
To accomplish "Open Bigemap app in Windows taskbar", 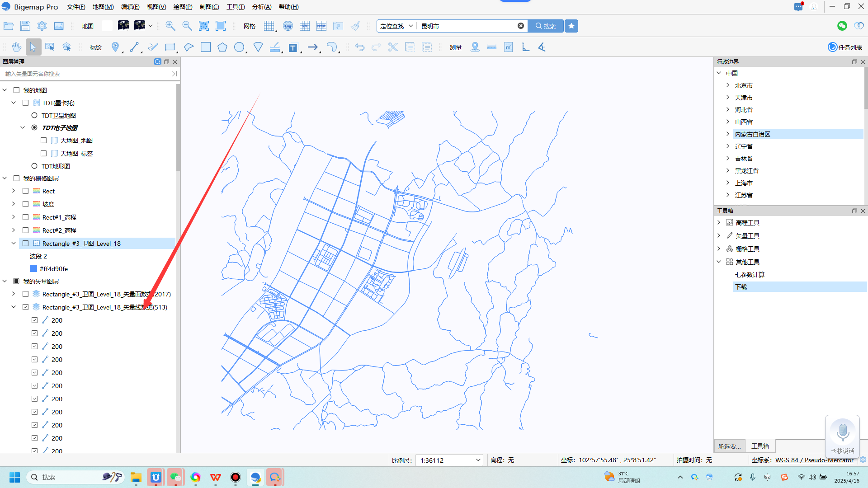I will click(255, 477).
